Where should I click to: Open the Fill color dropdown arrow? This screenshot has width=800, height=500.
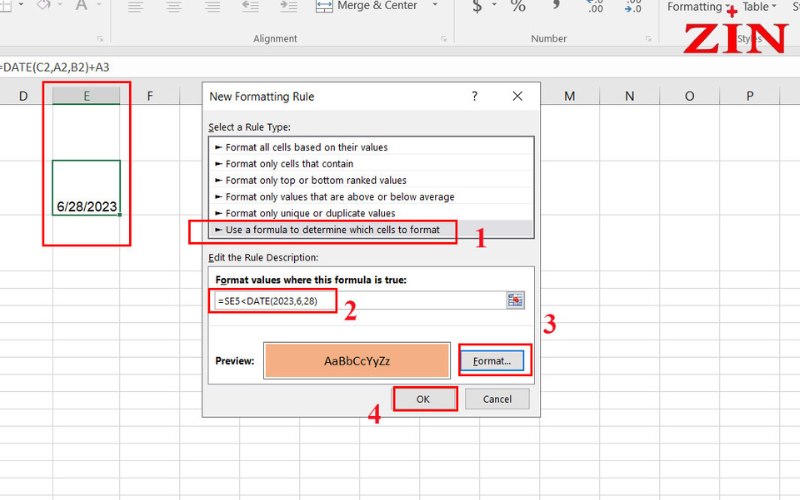tap(60, 5)
